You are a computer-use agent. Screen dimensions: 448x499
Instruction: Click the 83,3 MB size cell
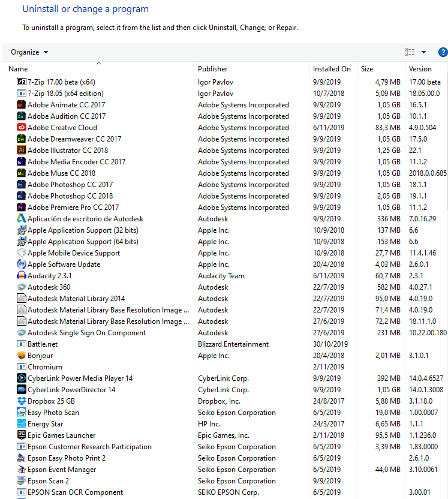pos(388,128)
